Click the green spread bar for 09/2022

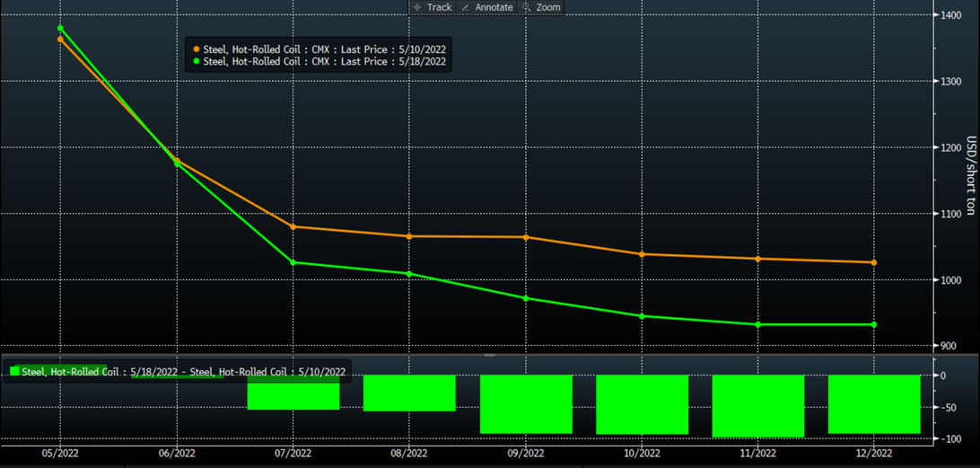[x=526, y=404]
